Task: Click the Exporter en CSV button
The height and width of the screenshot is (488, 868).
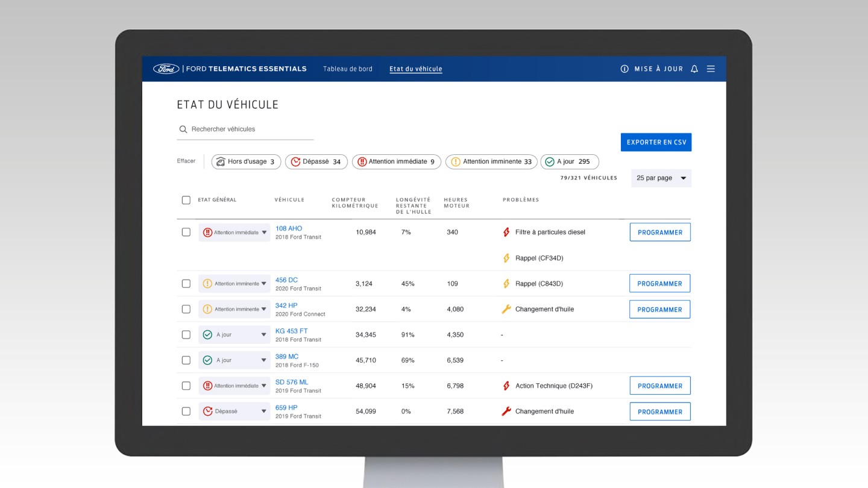Action: 656,142
